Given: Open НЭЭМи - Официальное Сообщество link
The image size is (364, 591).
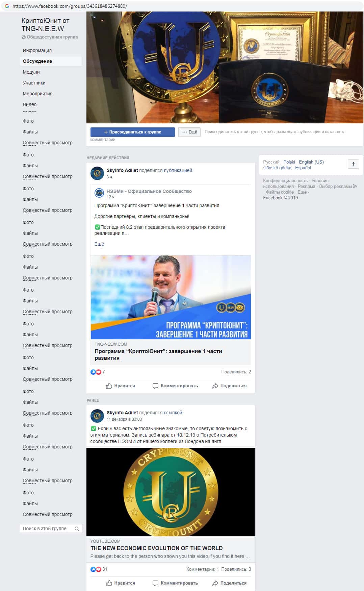Looking at the screenshot, I should [x=149, y=191].
